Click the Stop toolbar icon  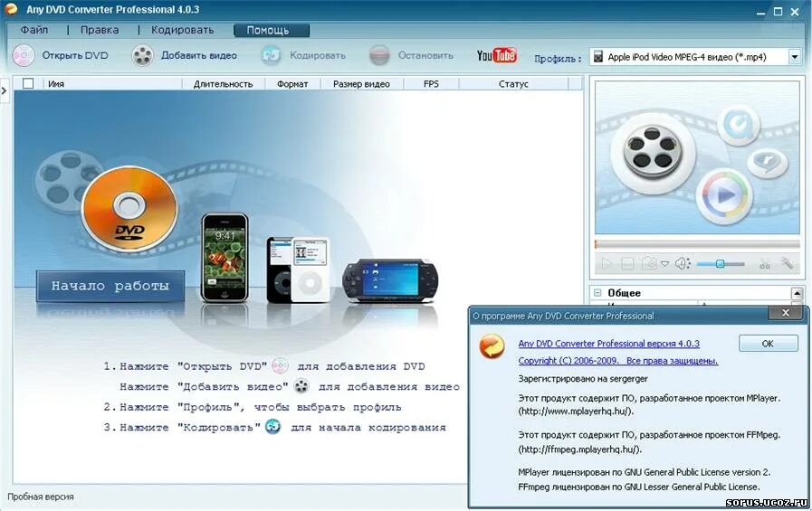tap(379, 55)
